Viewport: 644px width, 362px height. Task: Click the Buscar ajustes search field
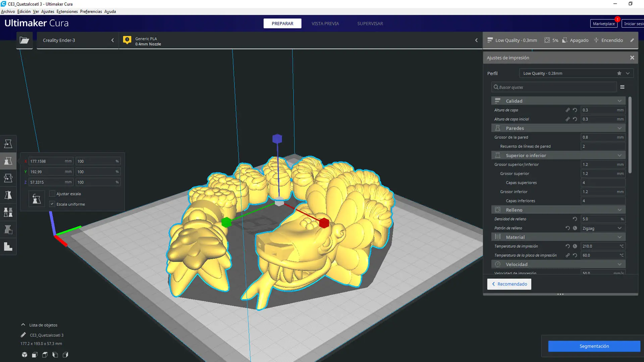(554, 87)
